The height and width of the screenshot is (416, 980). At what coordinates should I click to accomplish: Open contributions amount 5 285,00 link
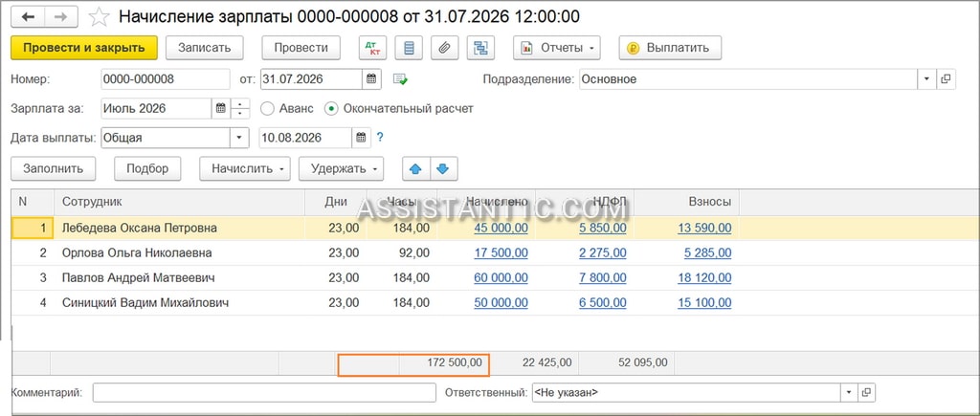(x=708, y=253)
